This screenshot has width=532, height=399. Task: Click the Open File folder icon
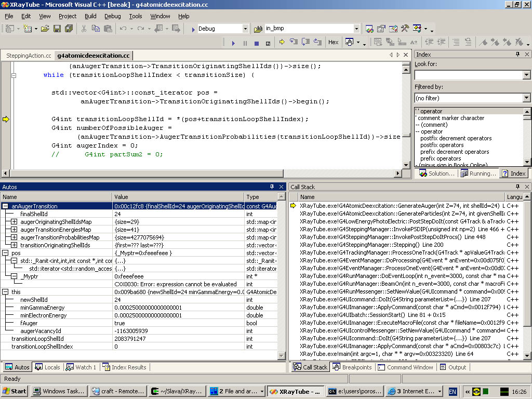45,29
